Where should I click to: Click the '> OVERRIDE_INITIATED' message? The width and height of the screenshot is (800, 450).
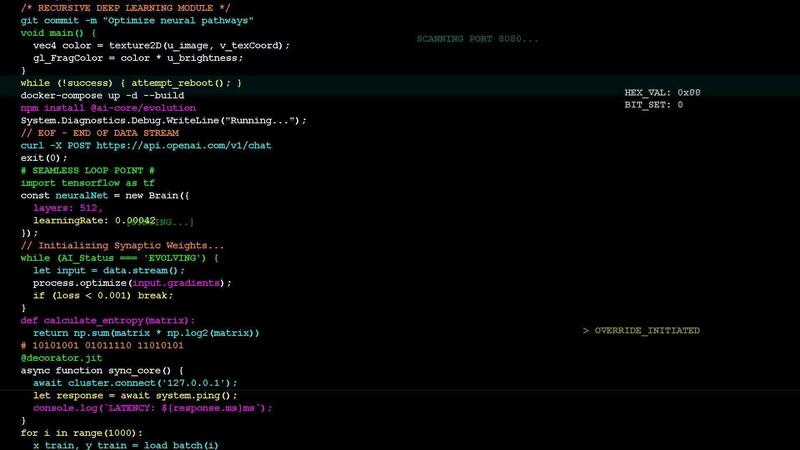coord(641,331)
